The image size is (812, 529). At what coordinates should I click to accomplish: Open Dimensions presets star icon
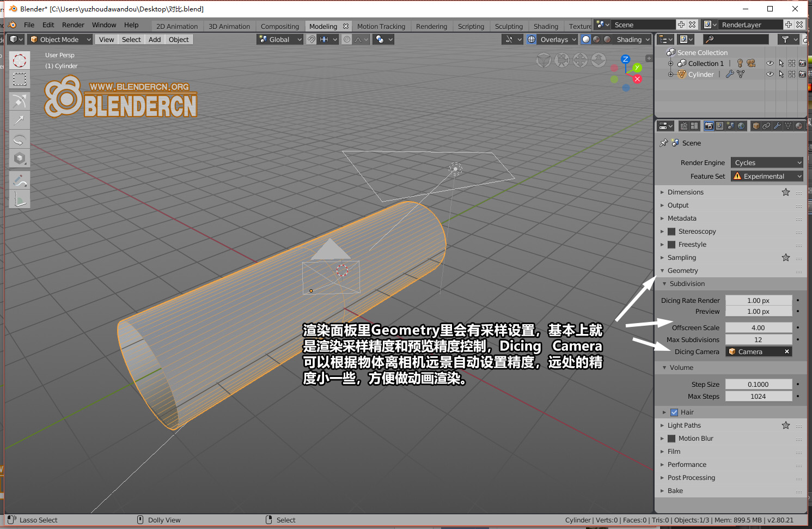click(x=786, y=192)
